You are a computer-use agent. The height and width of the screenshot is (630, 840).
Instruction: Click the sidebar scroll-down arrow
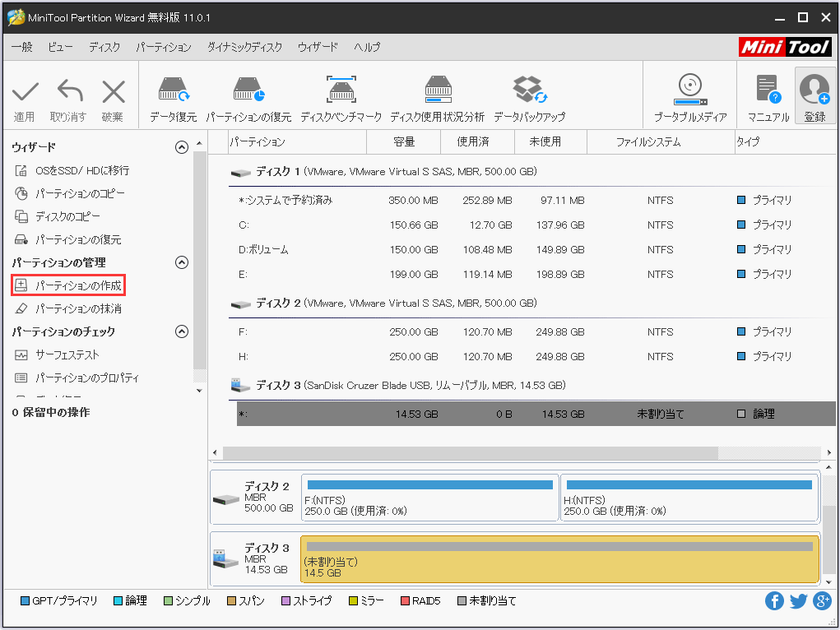tap(199, 391)
